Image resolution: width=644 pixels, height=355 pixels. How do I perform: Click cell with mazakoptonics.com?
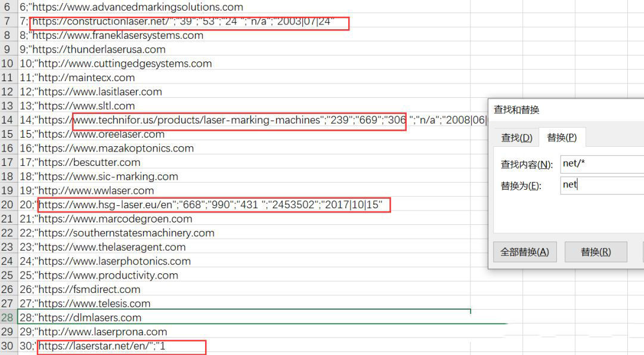[x=244, y=148]
